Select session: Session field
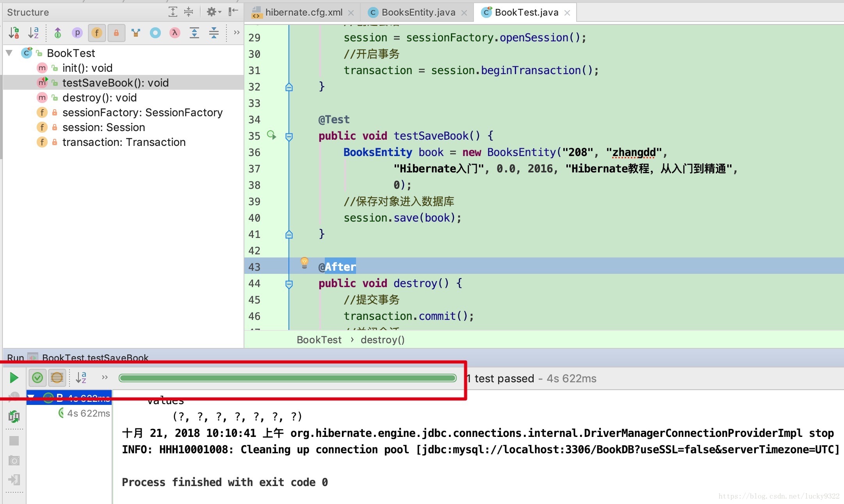This screenshot has width=844, height=504. 104,127
